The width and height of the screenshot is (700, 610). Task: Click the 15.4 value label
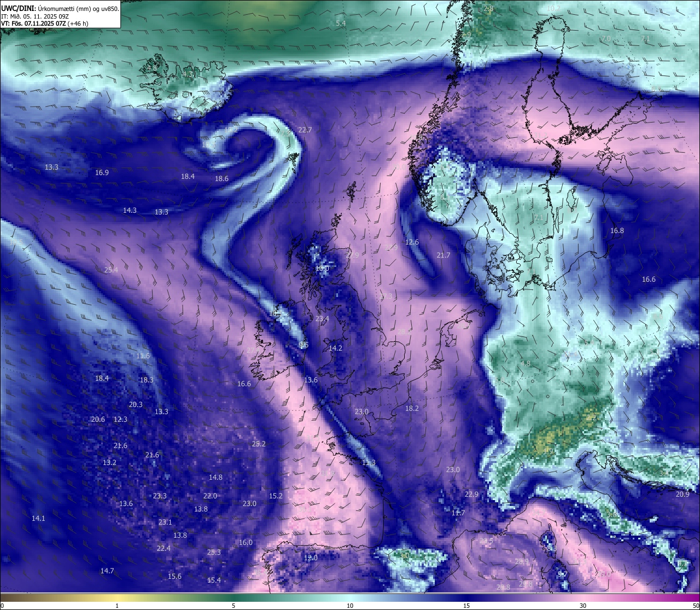[x=214, y=580]
